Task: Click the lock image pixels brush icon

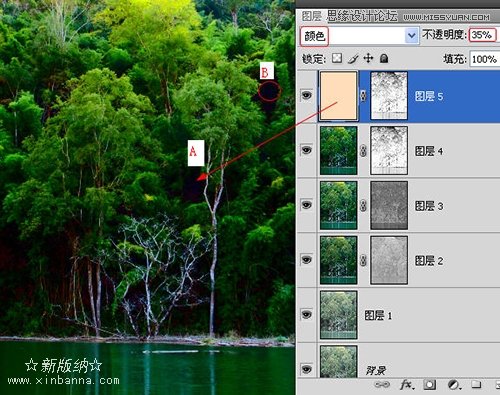Action: tap(353, 59)
